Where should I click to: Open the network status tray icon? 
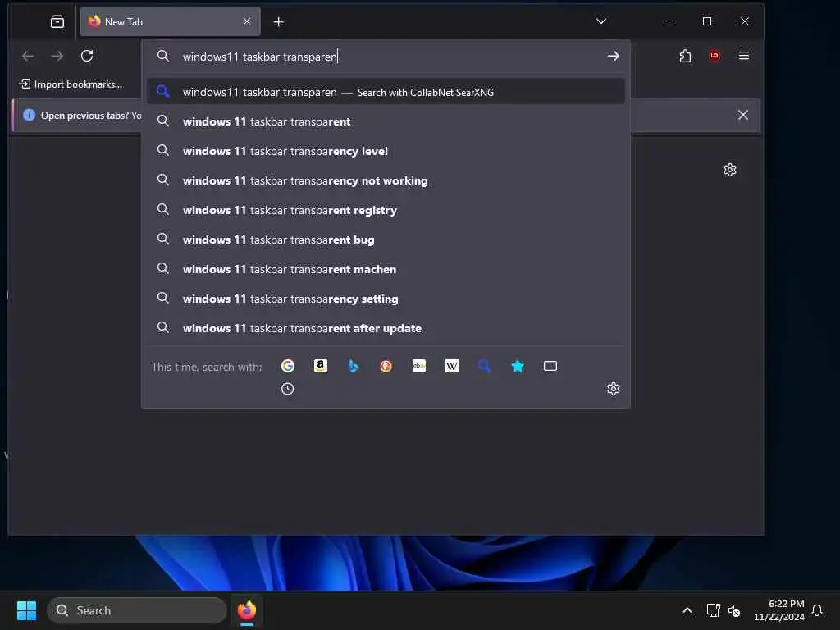click(x=713, y=610)
